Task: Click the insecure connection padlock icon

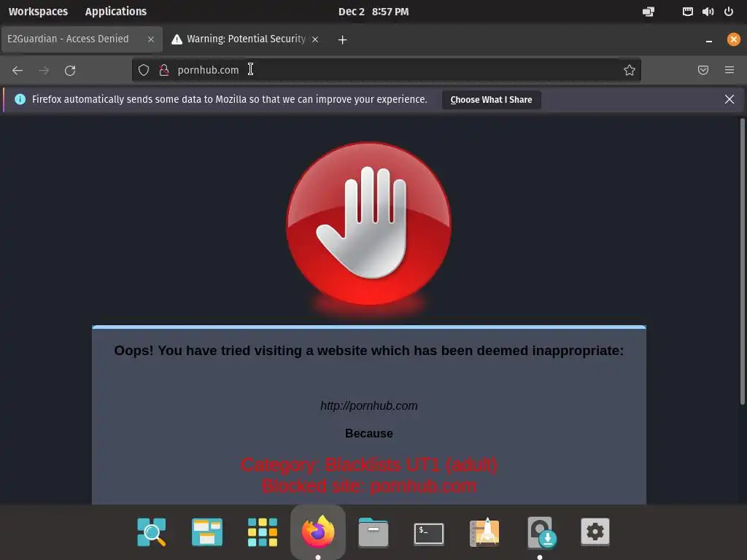Action: 164,70
